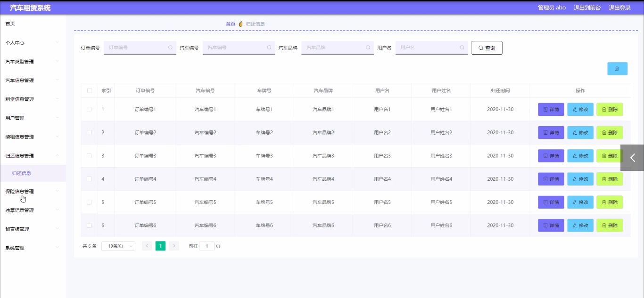Expand the 续租信息管理 sidebar menu

click(x=33, y=137)
